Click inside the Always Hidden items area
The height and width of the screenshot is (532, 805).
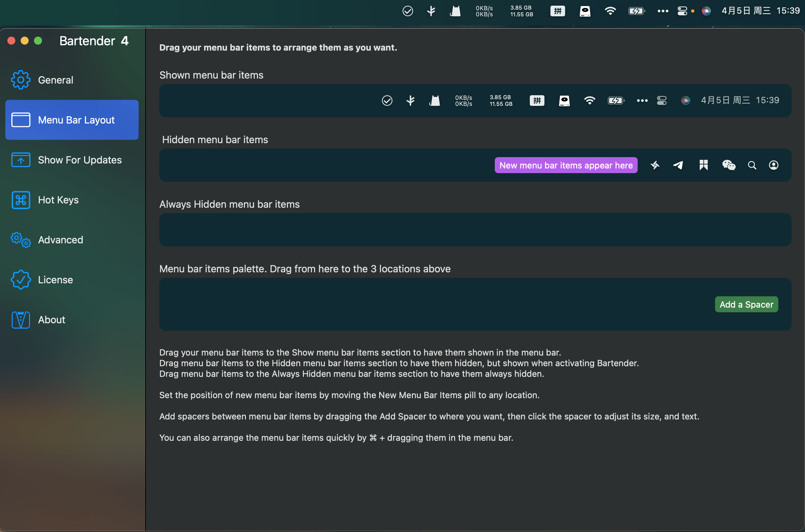point(475,230)
